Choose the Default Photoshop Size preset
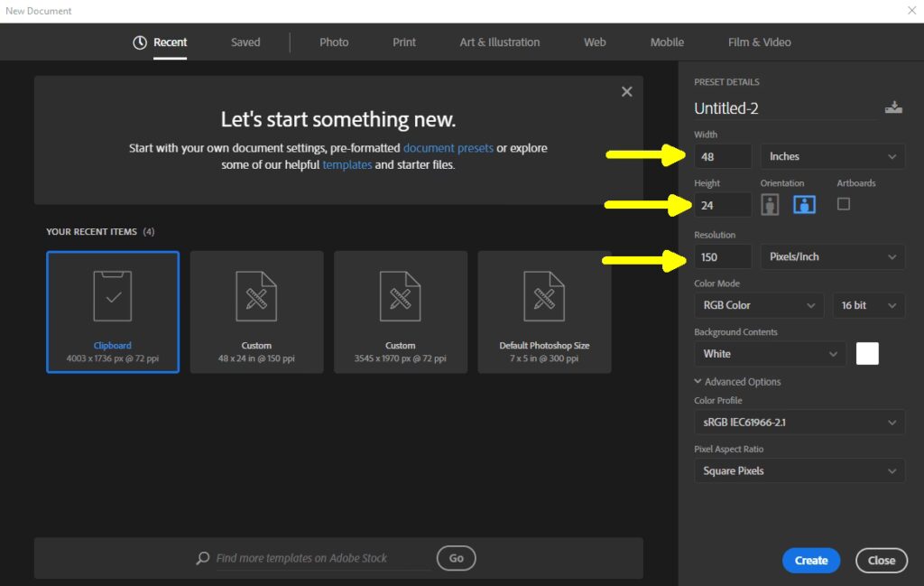 pyautogui.click(x=544, y=312)
